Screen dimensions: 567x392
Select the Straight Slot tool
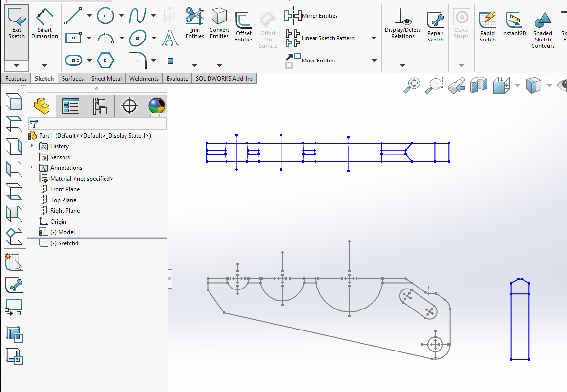pyautogui.click(x=73, y=61)
